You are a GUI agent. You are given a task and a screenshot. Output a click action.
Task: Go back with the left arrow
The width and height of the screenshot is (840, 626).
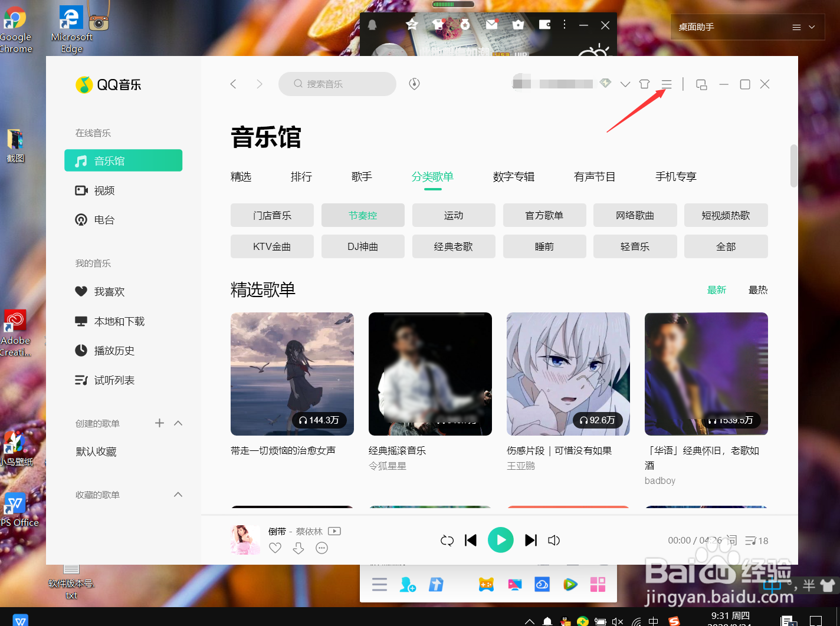click(234, 84)
